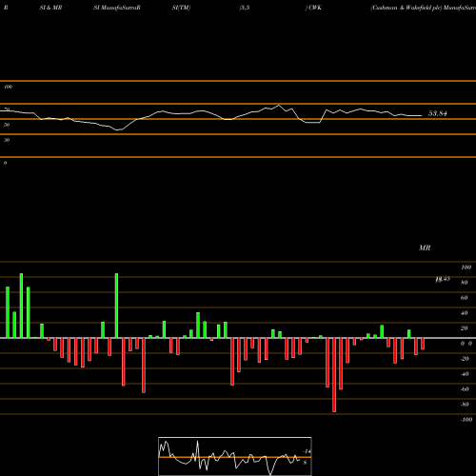Screen dimensions: 476x476
Task: Click the Cushman & Wakefield plc title text
Action: coord(407,8)
